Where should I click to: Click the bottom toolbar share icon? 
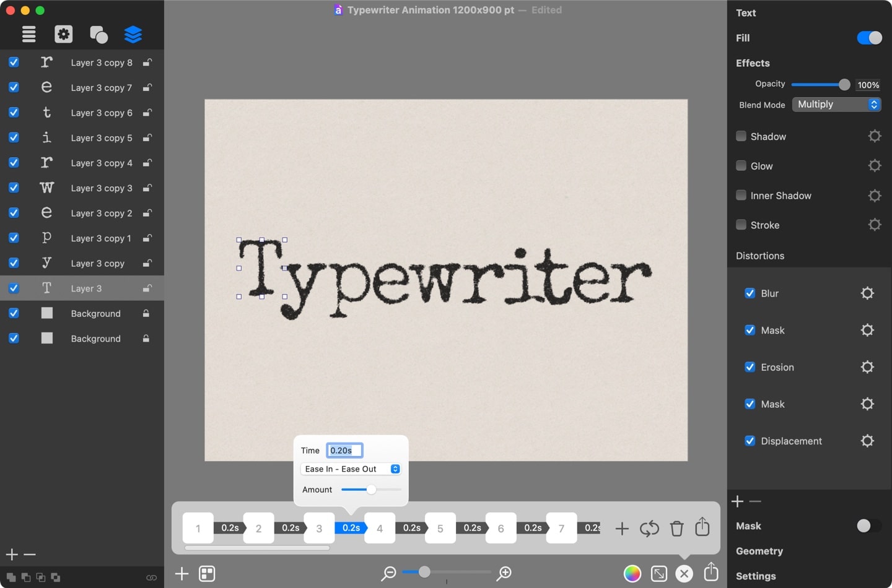711,572
